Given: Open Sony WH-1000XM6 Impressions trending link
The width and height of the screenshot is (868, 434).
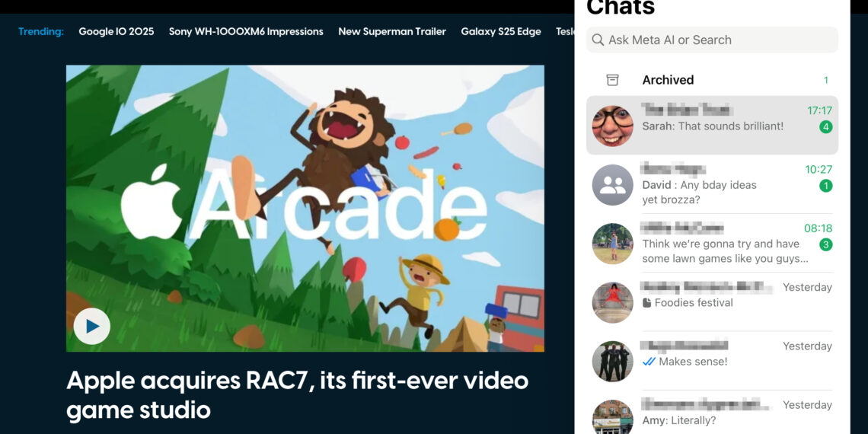Looking at the screenshot, I should 246,31.
